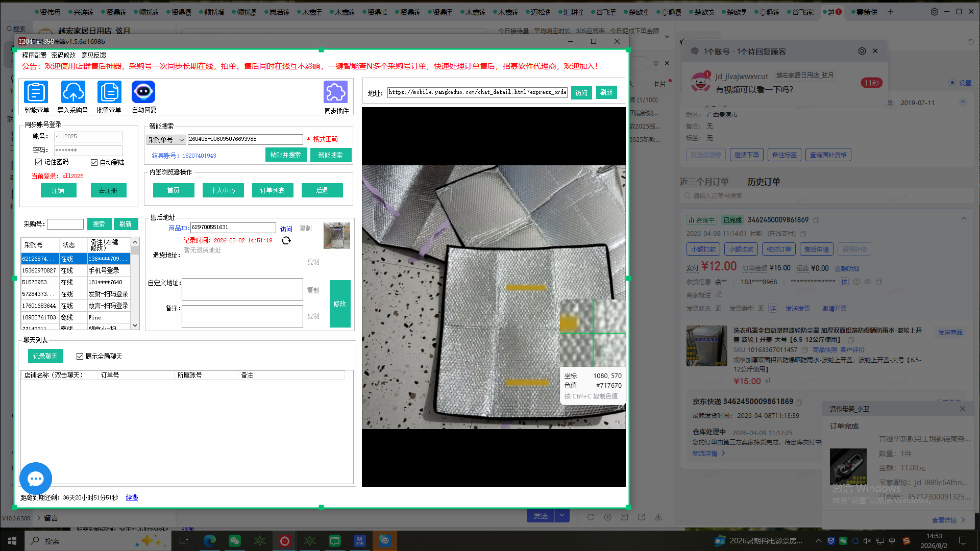Click the 续费 renewal link
Screen dimensions: 980x551
tap(132, 497)
